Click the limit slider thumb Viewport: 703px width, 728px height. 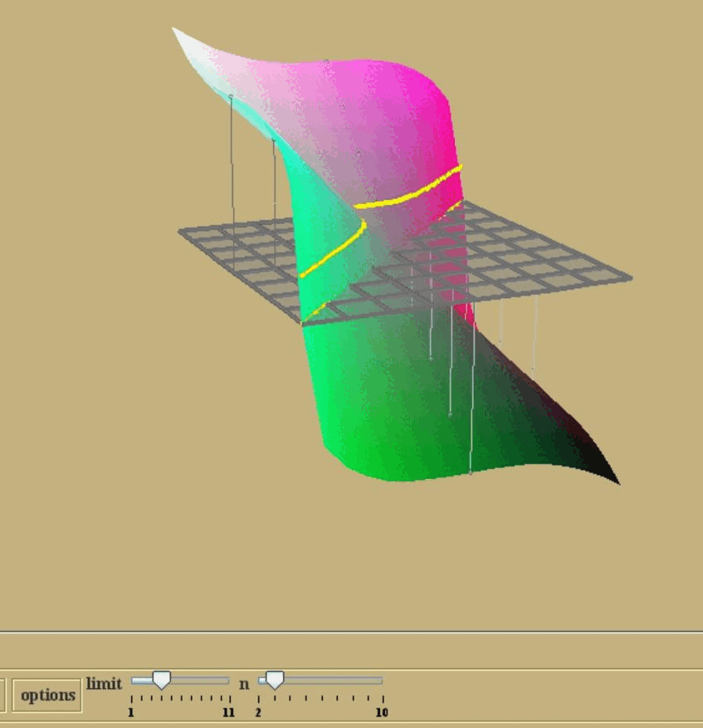click(163, 681)
